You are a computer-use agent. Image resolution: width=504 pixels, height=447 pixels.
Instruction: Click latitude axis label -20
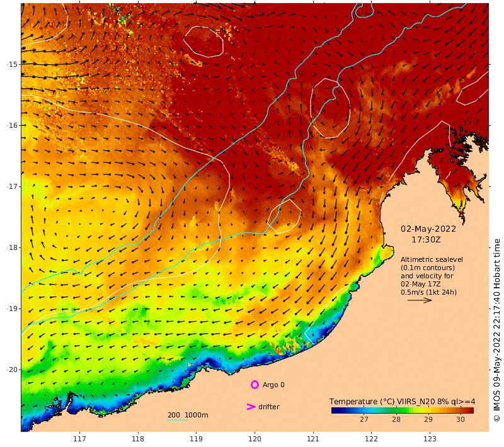[x=12, y=370]
